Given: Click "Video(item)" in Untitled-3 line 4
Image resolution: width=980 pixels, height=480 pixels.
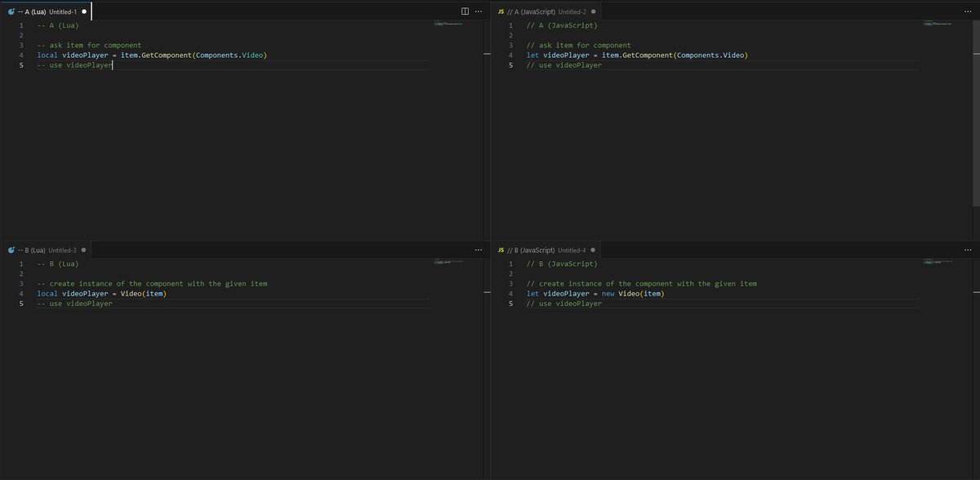Looking at the screenshot, I should (x=144, y=293).
